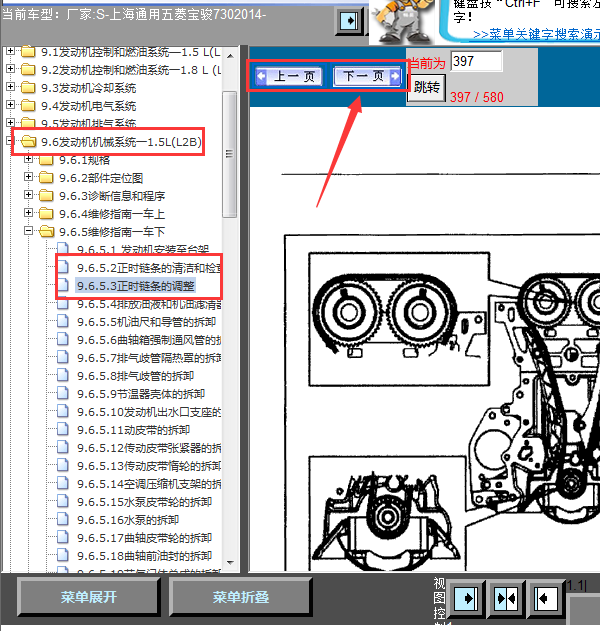Open 9.6.5.11动皮带的拆卸 document
This screenshot has height=631, width=600.
point(133,430)
